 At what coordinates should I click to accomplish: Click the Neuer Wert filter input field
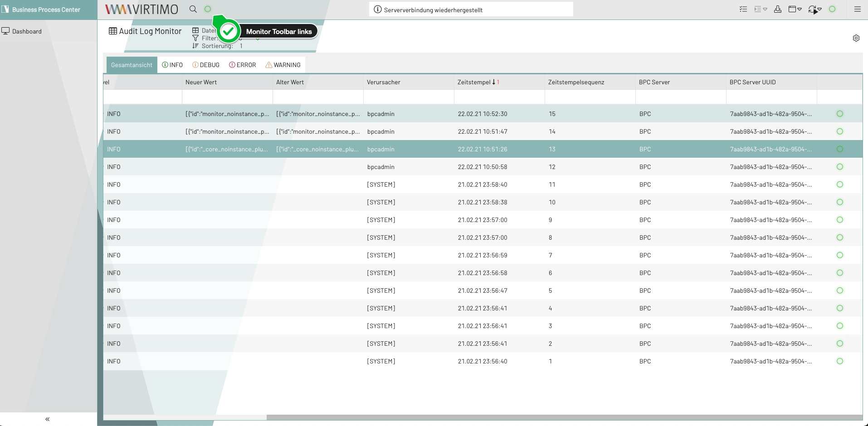(227, 96)
